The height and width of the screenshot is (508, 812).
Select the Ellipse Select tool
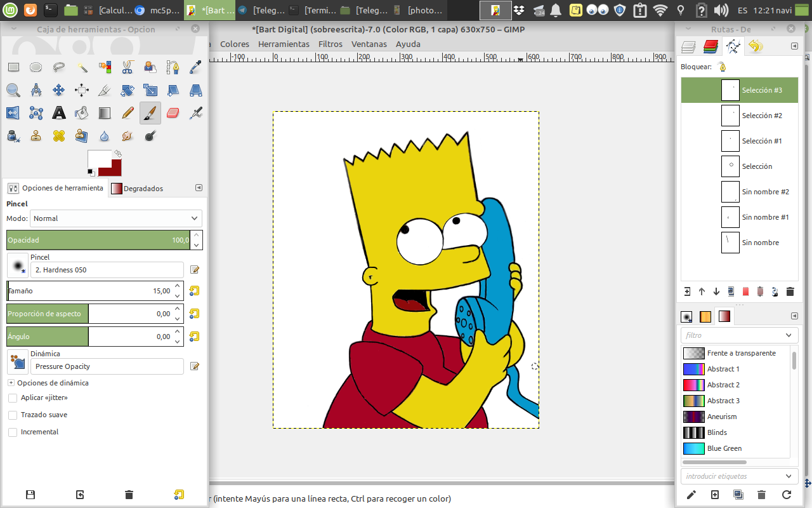tap(36, 67)
